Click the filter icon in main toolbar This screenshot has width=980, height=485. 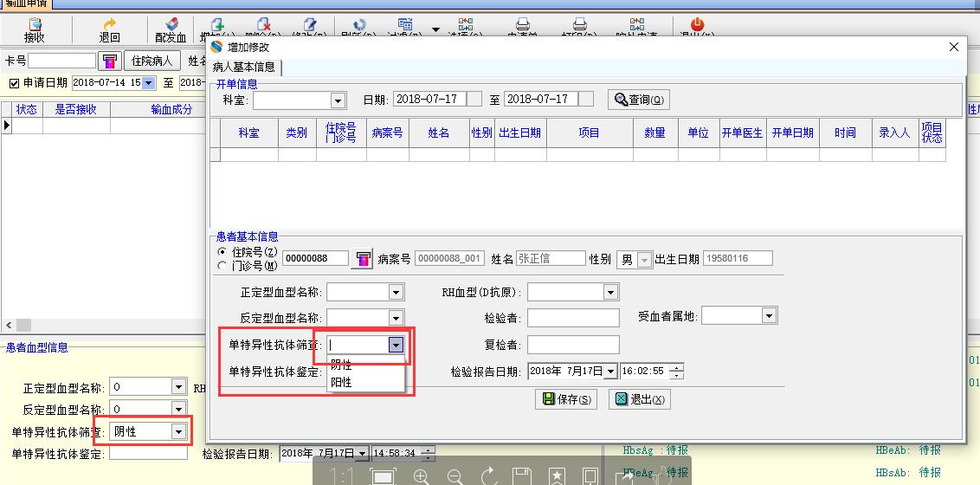[405, 26]
